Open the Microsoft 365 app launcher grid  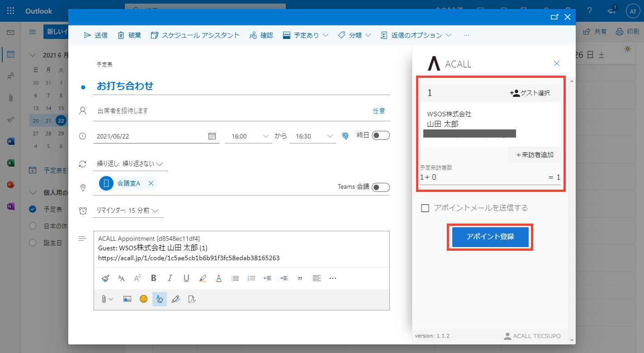pyautogui.click(x=11, y=11)
